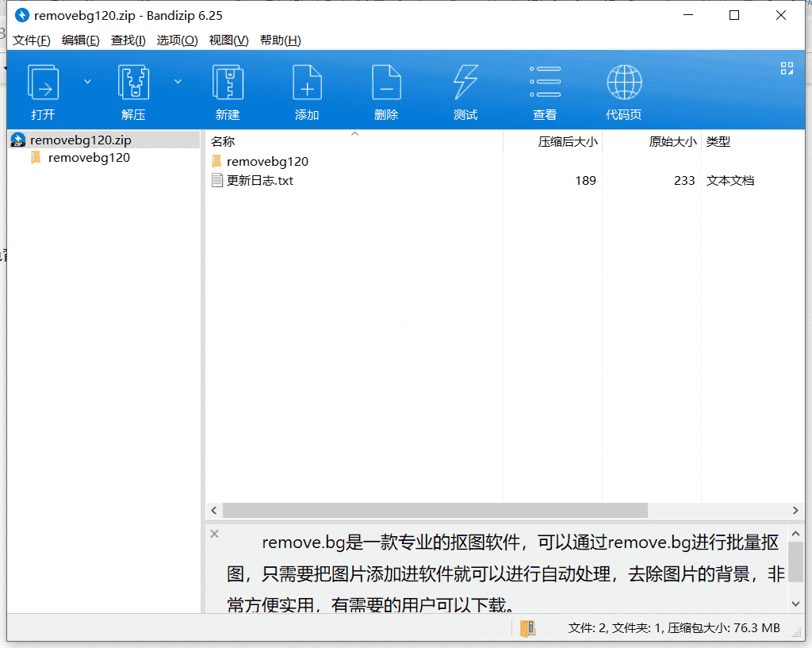812x648 pixels.
Task: Click the status bar text 压缩包大小: 76.3 MB
Action: (723, 628)
